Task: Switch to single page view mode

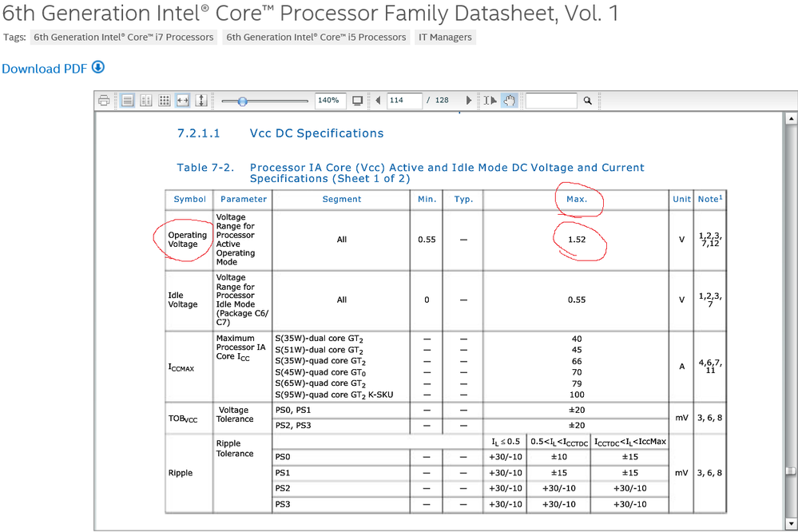Action: tap(127, 101)
